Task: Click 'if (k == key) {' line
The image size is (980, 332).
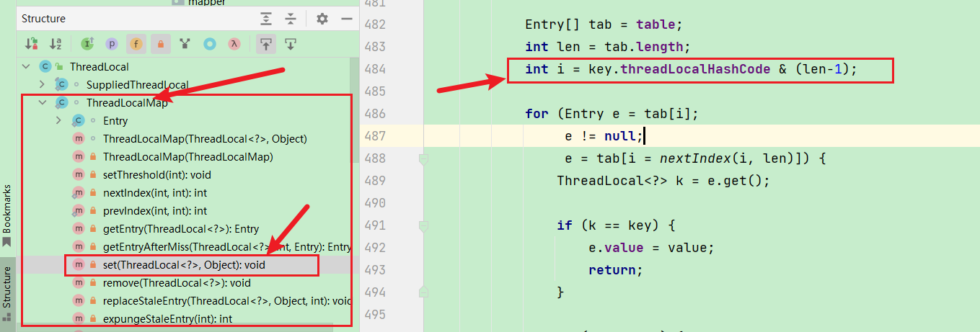Action: pos(616,225)
